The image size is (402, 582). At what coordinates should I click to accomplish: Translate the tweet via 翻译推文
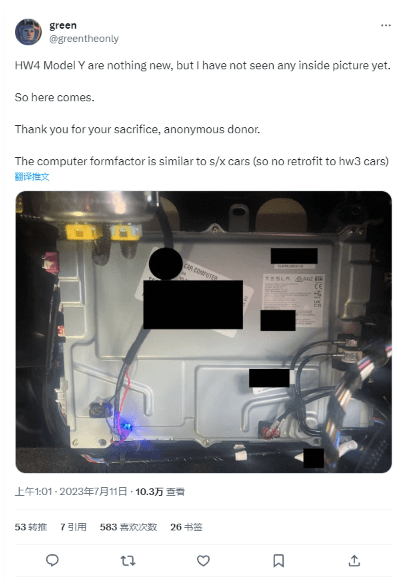pyautogui.click(x=32, y=177)
